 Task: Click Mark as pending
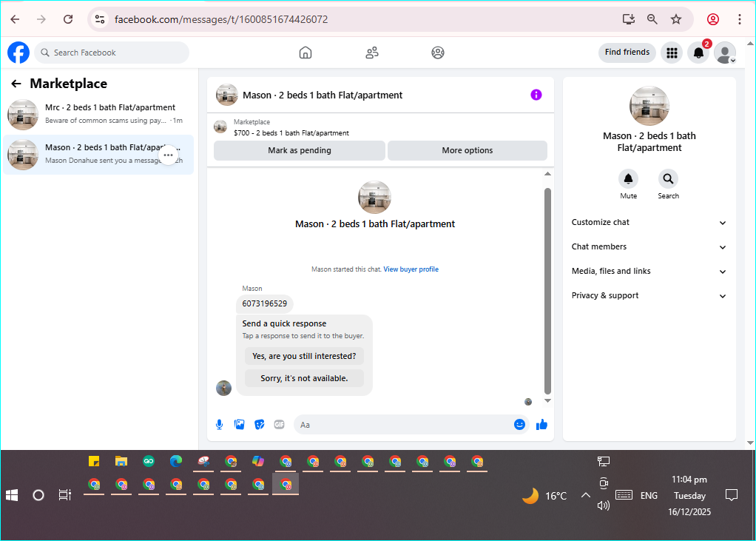300,150
